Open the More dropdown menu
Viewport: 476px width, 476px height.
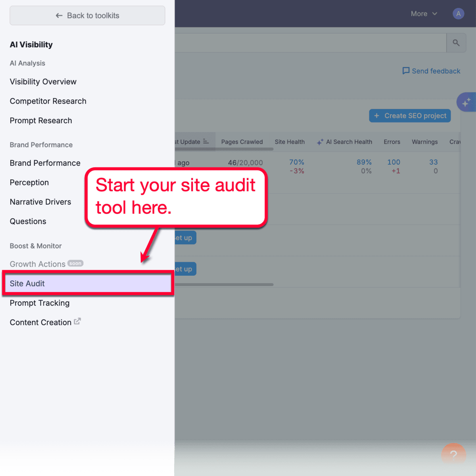(x=424, y=13)
